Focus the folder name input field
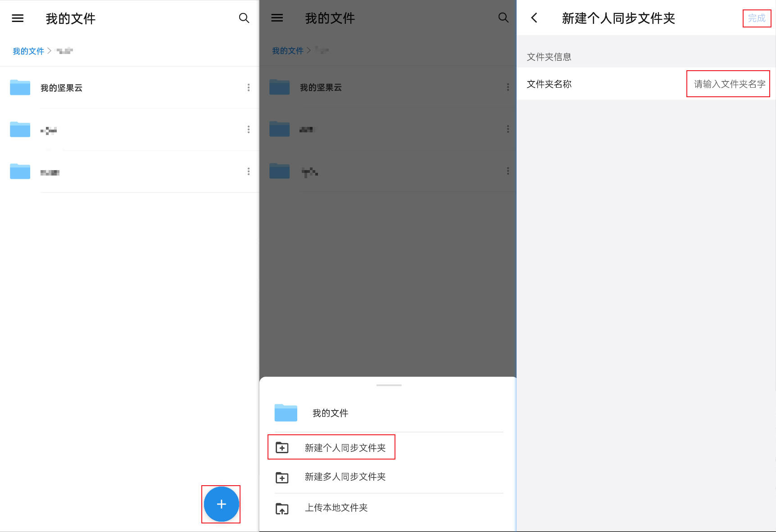The width and height of the screenshot is (776, 532). point(728,84)
